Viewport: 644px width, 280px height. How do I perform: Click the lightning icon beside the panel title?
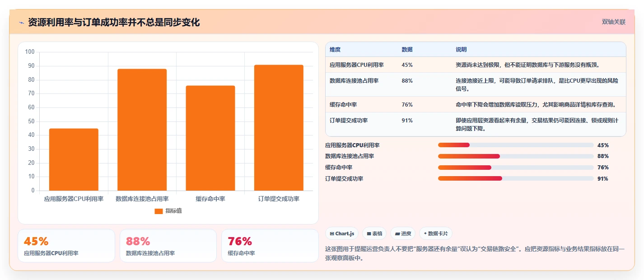[x=21, y=22]
